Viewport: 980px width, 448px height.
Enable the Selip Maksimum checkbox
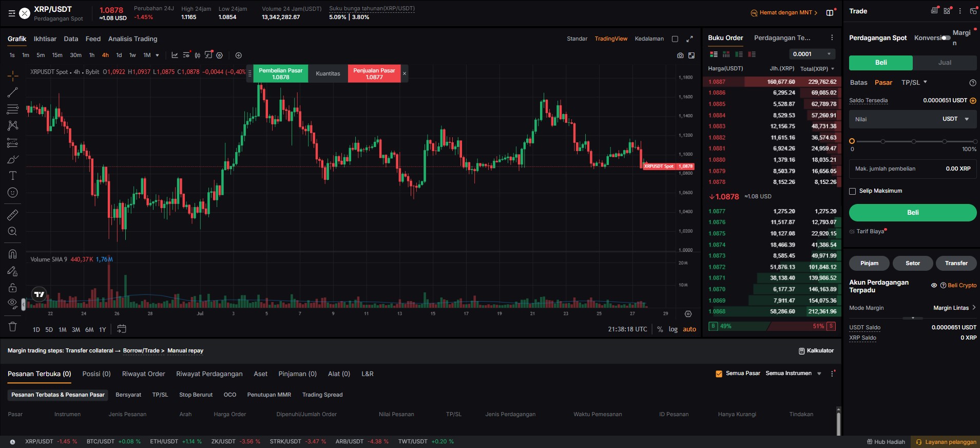pos(853,191)
